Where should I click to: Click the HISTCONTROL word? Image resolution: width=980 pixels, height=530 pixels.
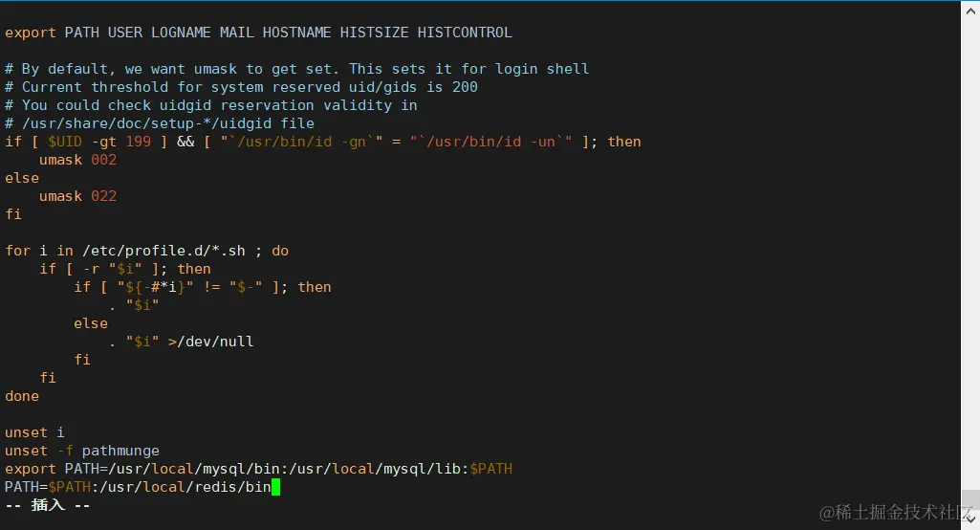point(465,33)
